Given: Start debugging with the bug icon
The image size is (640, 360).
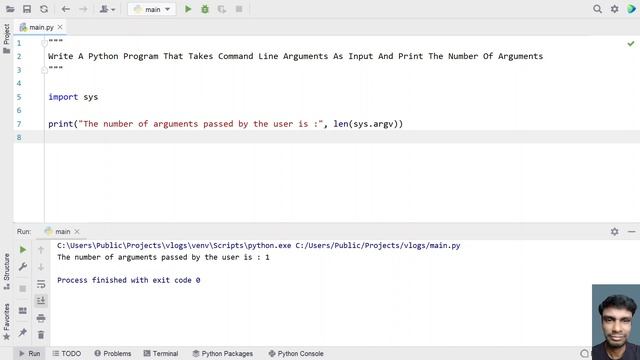Looking at the screenshot, I should coord(205,9).
